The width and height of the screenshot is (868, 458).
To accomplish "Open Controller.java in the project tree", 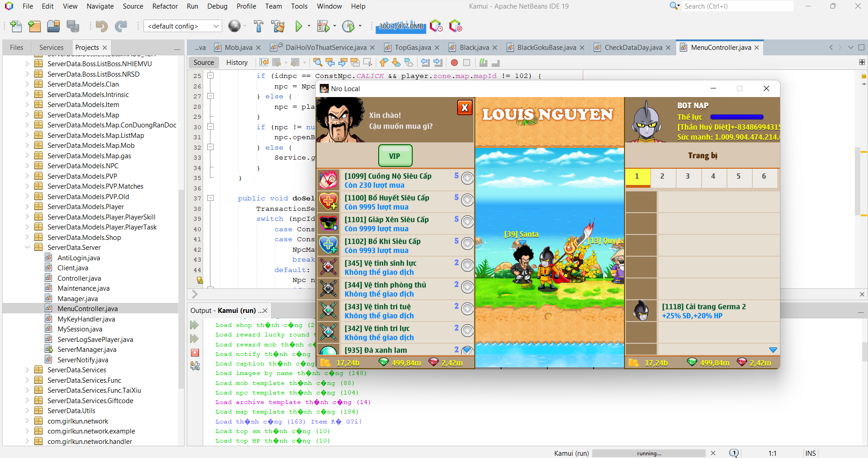I will click(79, 278).
